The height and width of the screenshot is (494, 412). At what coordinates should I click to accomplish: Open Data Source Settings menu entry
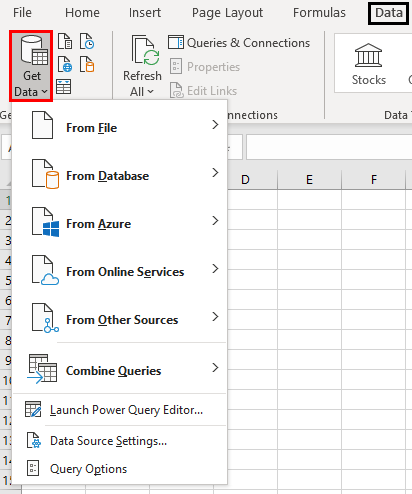(120, 441)
